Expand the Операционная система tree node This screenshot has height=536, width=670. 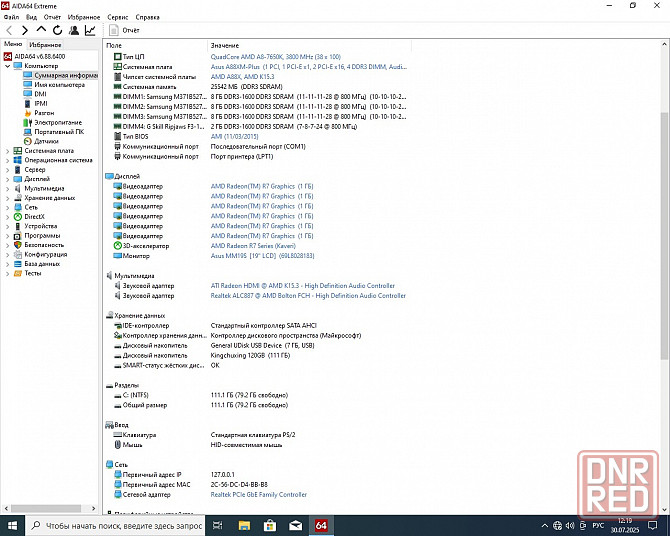pos(7,160)
